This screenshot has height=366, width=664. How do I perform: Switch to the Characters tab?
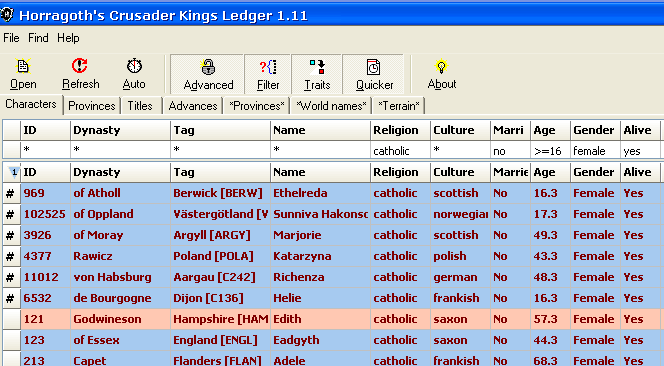coord(31,104)
